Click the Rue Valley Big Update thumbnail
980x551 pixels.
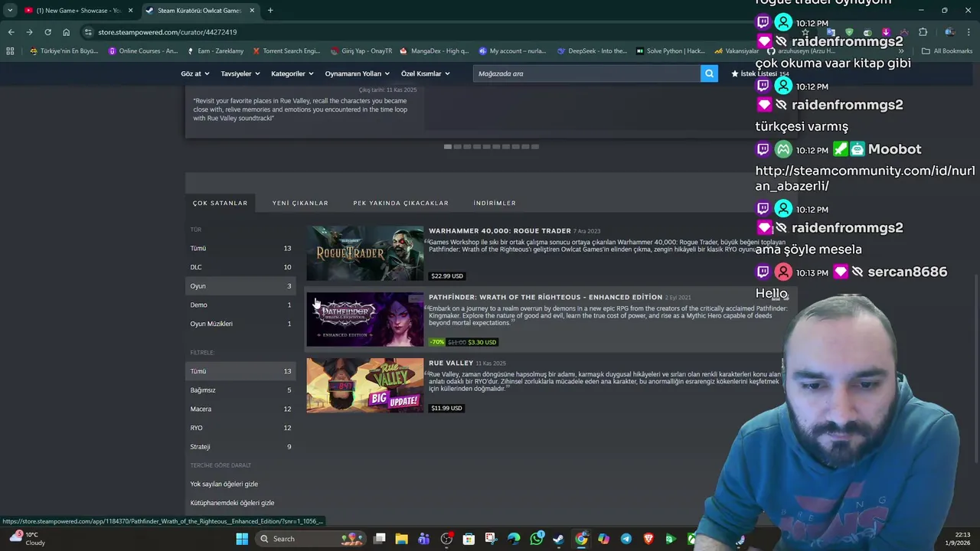click(x=364, y=386)
